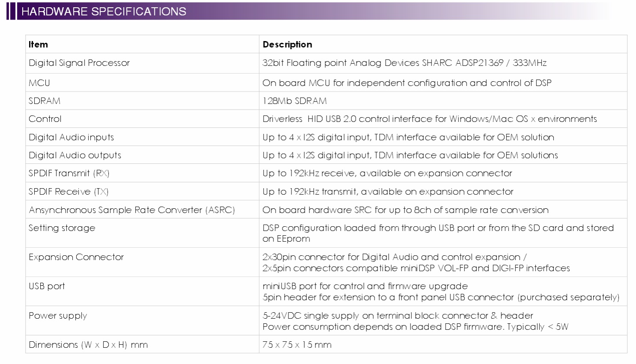This screenshot has height=364, width=636.
Task: Select the Description column header
Action: tap(287, 44)
